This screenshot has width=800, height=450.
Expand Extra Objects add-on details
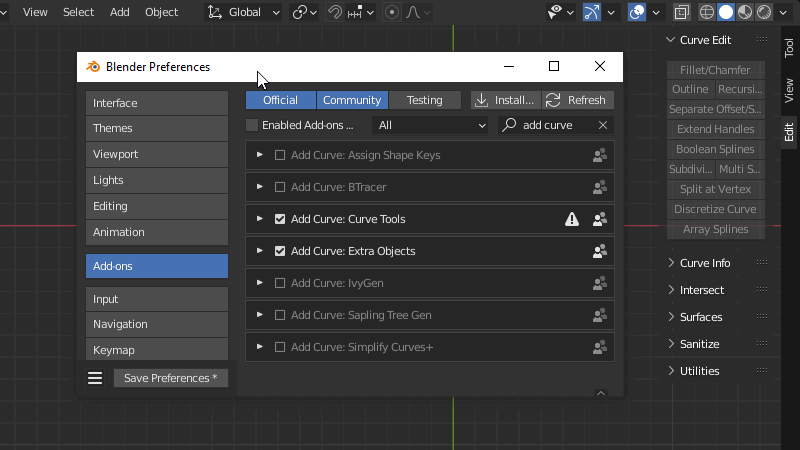[260, 251]
